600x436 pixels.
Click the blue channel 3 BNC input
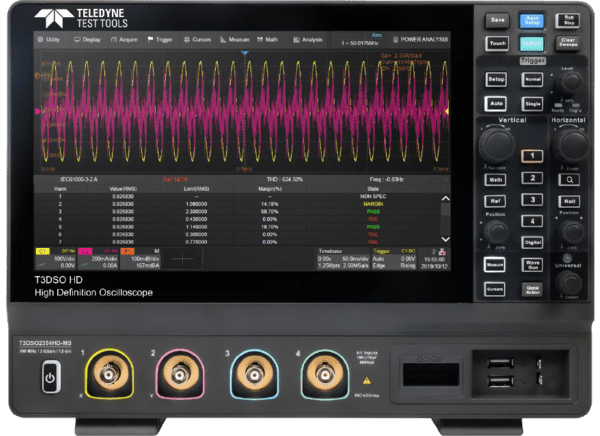[254, 374]
